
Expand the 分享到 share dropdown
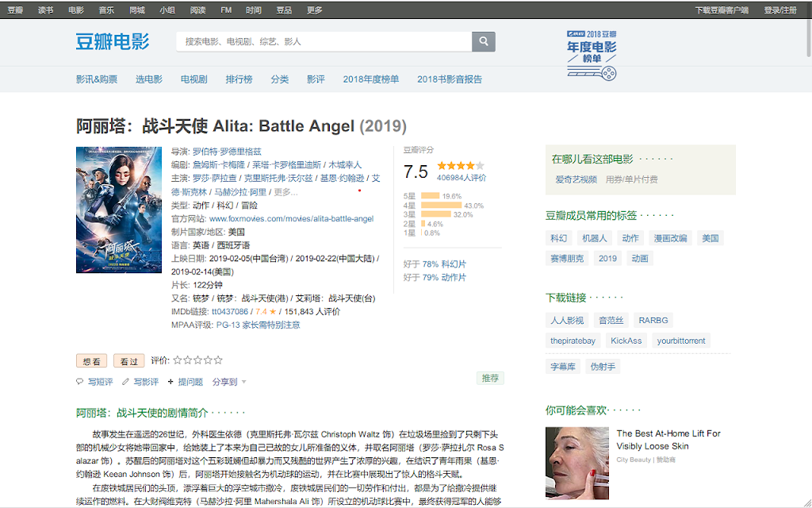click(229, 382)
